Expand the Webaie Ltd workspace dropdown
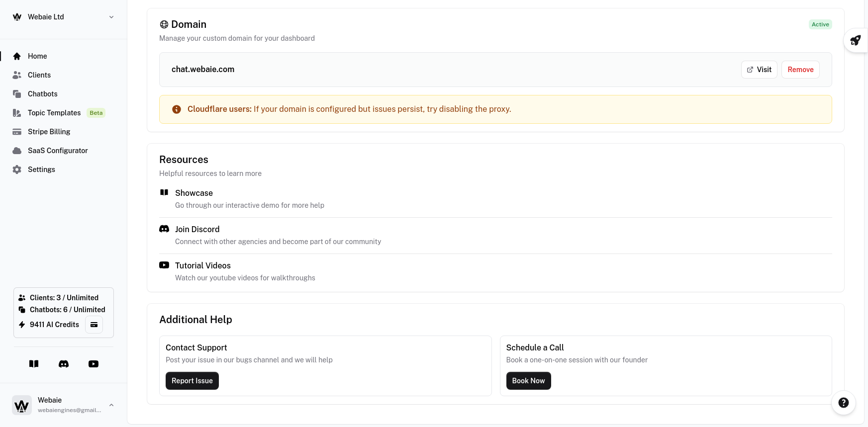The height and width of the screenshot is (427, 868). pyautogui.click(x=111, y=17)
